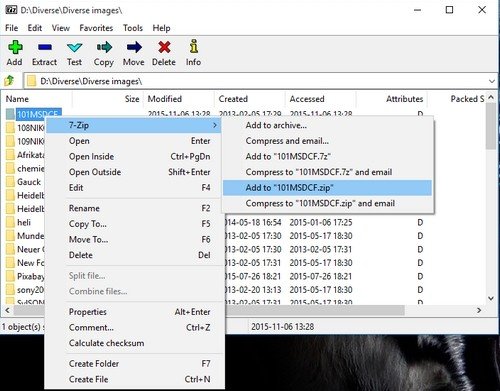500x391 pixels.
Task: Open the Tools menu
Action: tap(133, 28)
